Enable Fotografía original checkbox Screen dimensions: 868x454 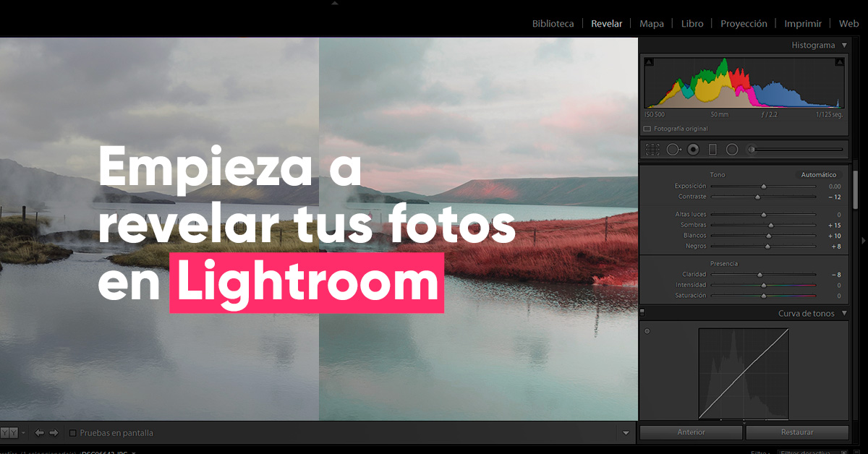tap(647, 129)
